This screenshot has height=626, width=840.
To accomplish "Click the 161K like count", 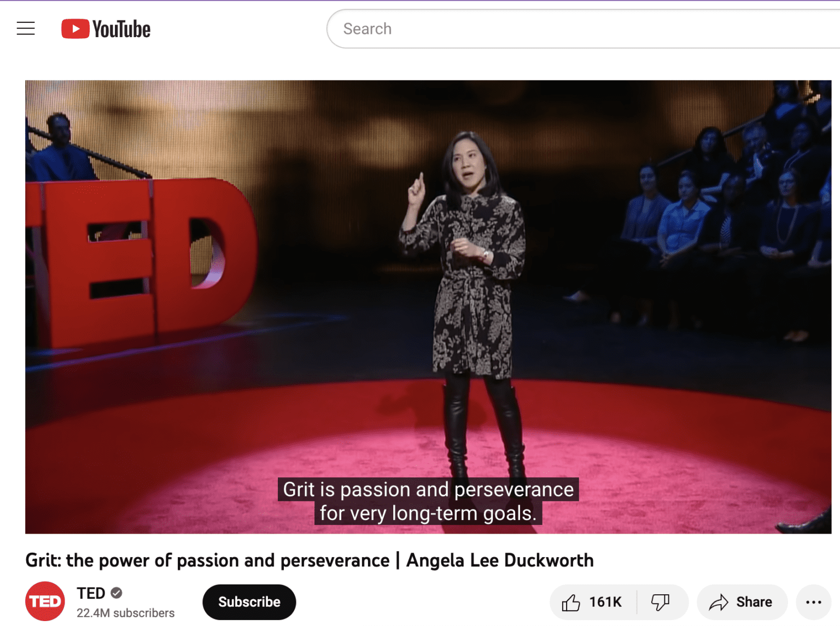I will tap(605, 602).
